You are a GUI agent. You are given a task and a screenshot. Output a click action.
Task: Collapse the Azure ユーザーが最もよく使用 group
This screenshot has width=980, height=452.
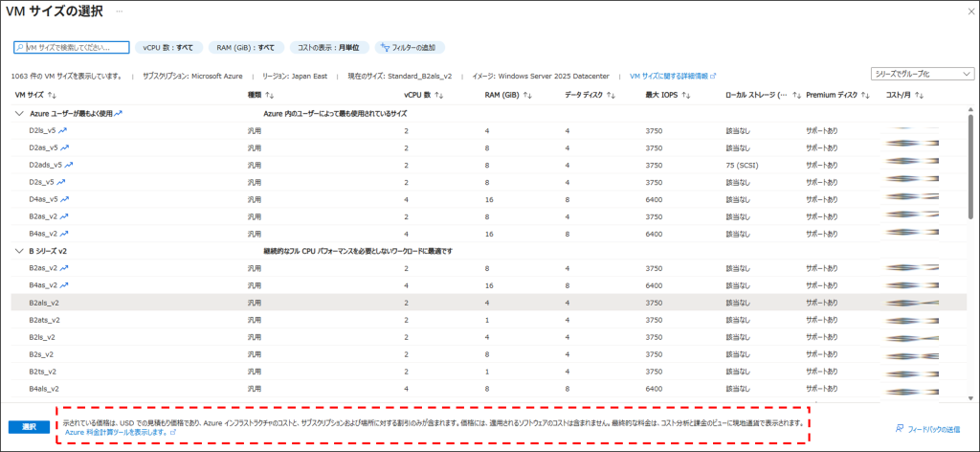coord(21,113)
